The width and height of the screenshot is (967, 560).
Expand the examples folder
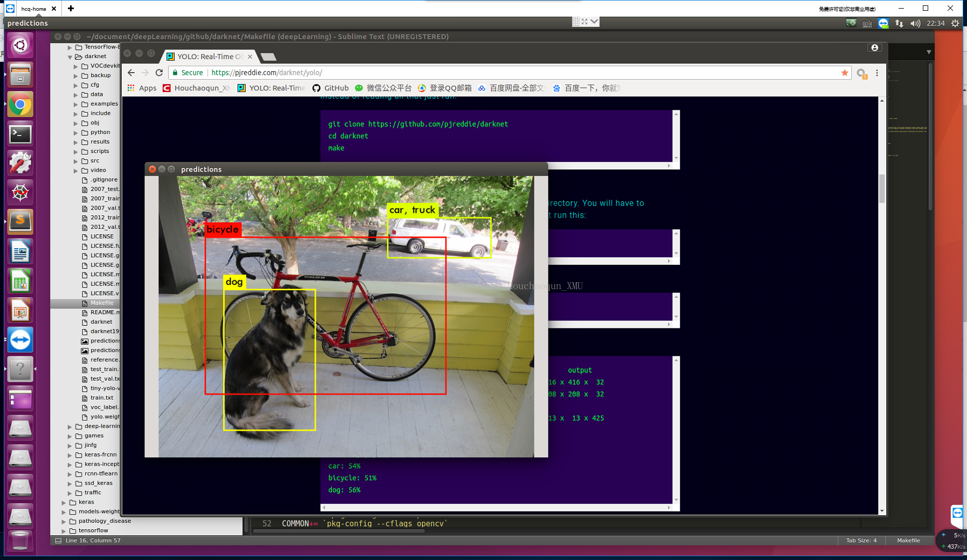point(76,104)
